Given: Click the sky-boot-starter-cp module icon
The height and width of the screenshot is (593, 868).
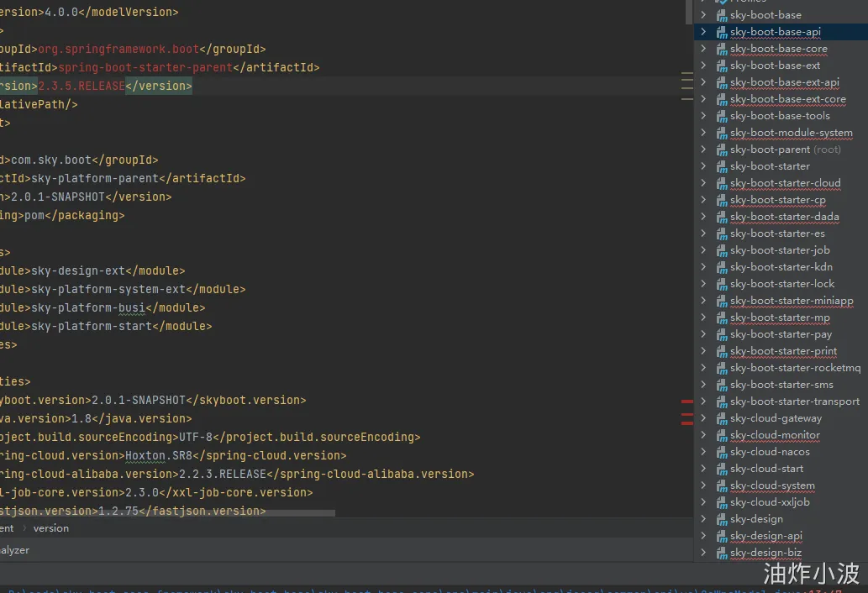Looking at the screenshot, I should (x=721, y=200).
